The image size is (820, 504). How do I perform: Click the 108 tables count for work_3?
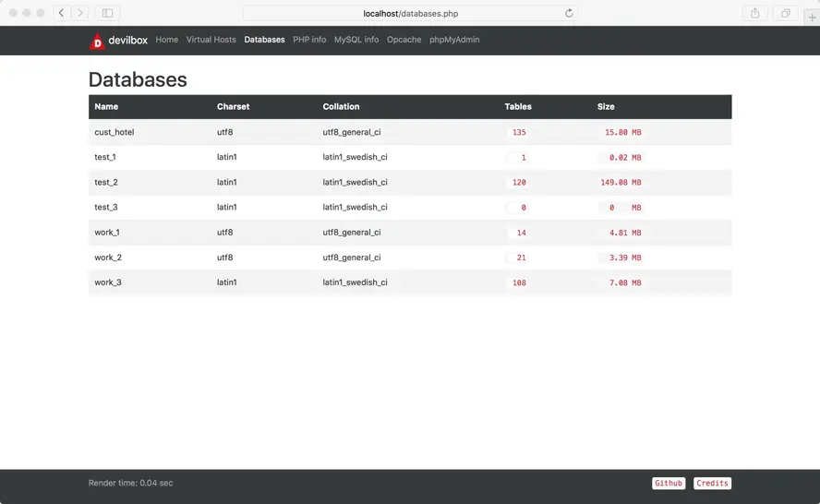click(519, 282)
